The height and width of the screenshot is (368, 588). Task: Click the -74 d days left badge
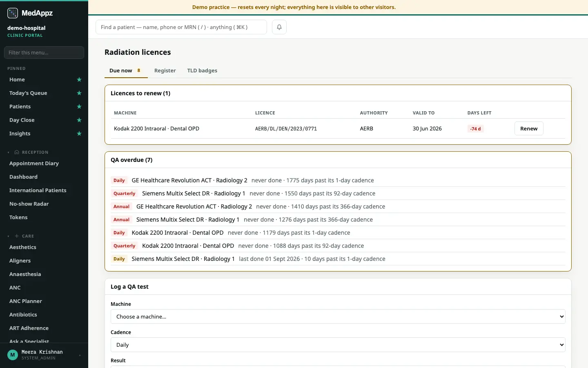pos(475,129)
